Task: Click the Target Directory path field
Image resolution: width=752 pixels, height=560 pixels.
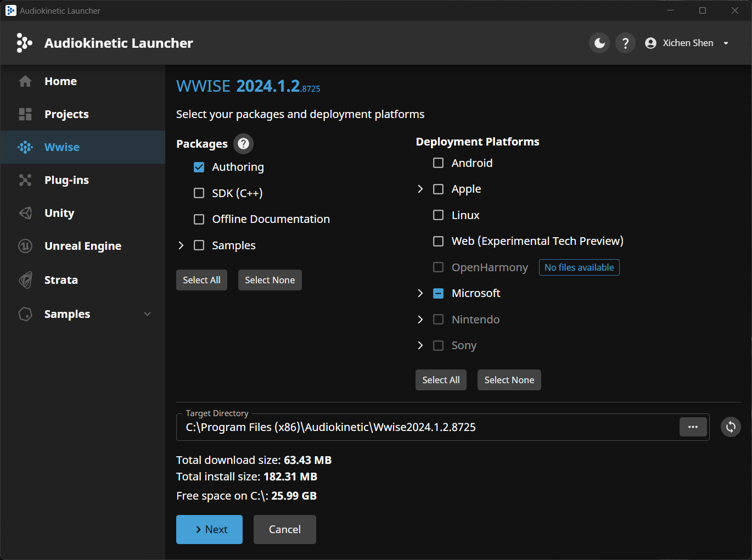Action: click(428, 427)
